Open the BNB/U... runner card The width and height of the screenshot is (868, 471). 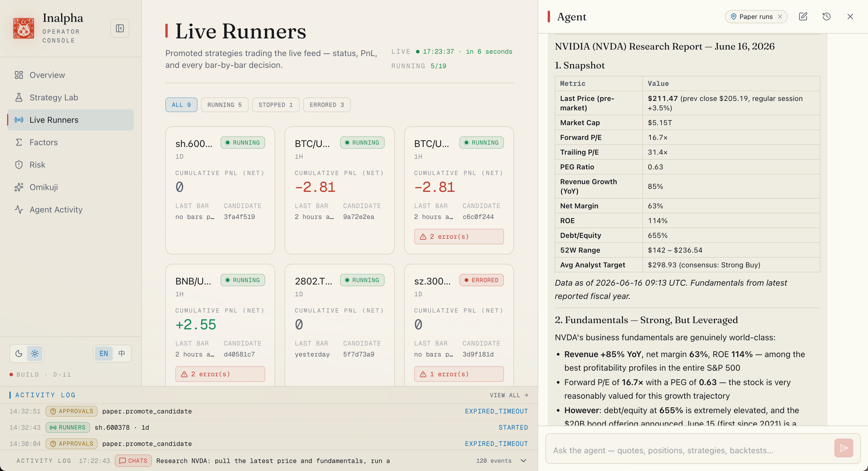[220, 325]
